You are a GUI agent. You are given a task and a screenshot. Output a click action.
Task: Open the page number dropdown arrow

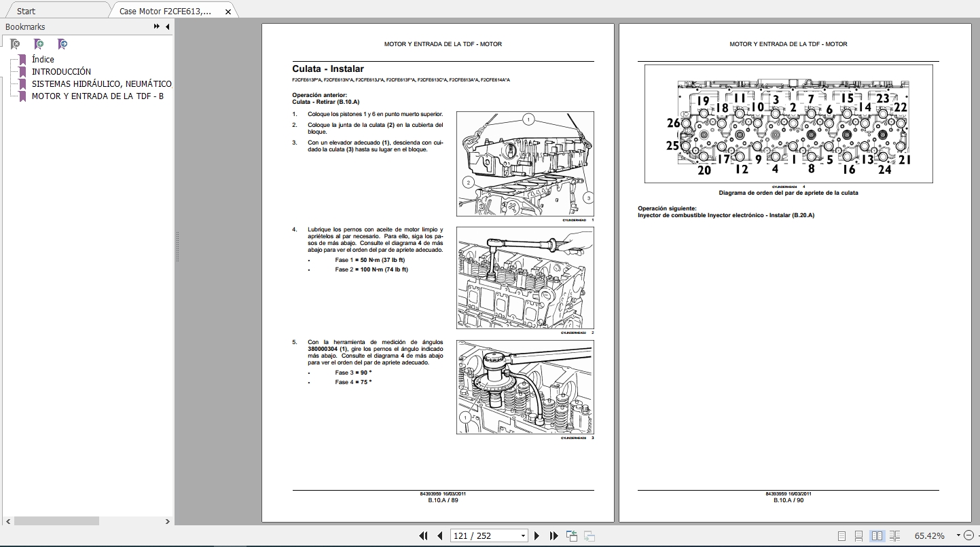(523, 535)
